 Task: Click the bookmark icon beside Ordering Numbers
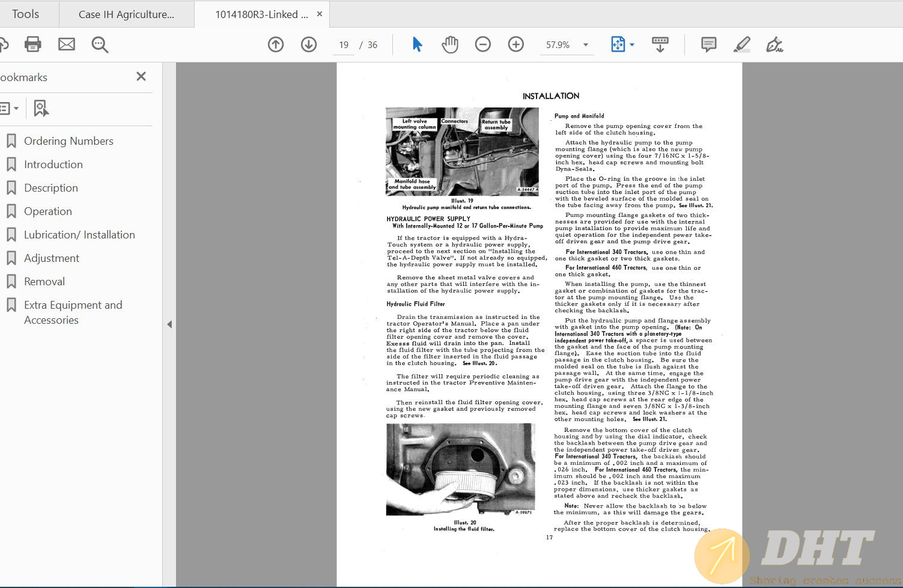click(11, 141)
